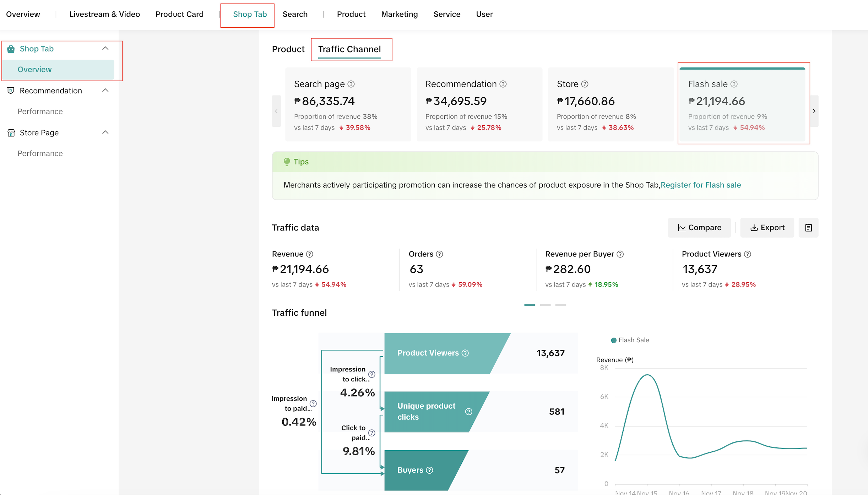Click help icon on Buyers funnel bar
This screenshot has height=495, width=868.
coord(429,470)
